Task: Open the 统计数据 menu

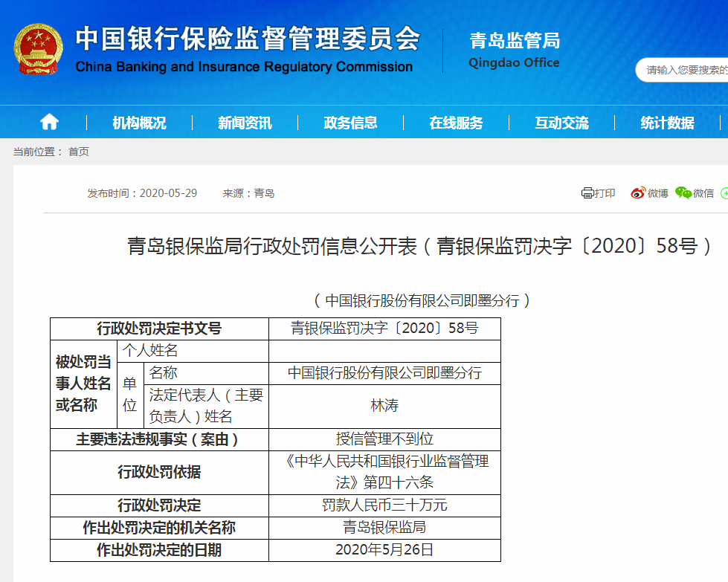Action: (667, 123)
